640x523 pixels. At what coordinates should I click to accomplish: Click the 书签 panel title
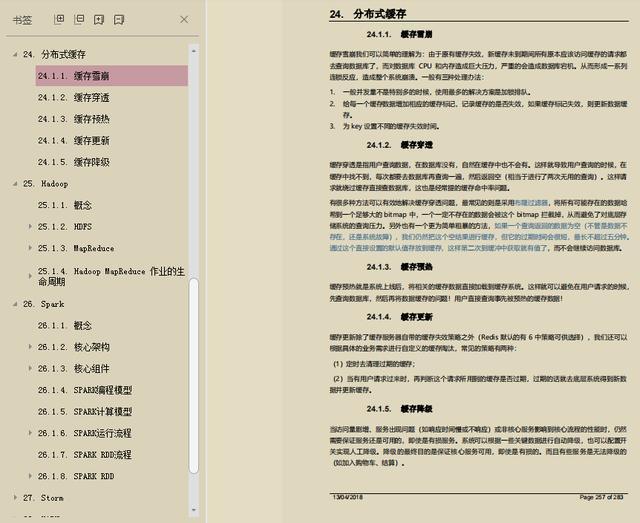coord(22,20)
